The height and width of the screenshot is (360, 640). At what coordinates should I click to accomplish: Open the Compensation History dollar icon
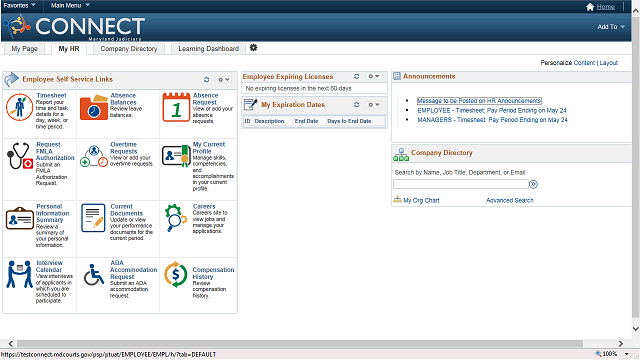click(x=176, y=274)
